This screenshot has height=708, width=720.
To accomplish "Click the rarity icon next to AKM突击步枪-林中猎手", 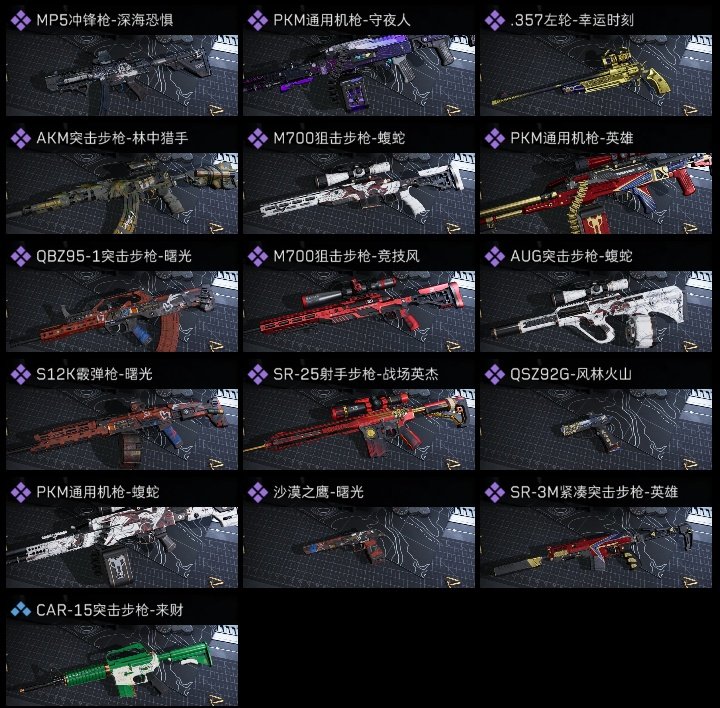I will [21, 138].
